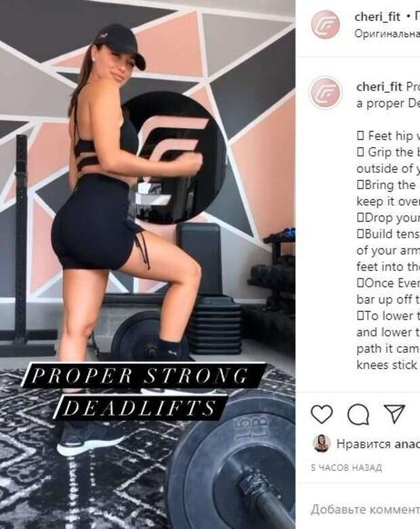The width and height of the screenshot is (420, 529).
Task: Click the "Deadlifts" text overlay
Action: click(140, 408)
